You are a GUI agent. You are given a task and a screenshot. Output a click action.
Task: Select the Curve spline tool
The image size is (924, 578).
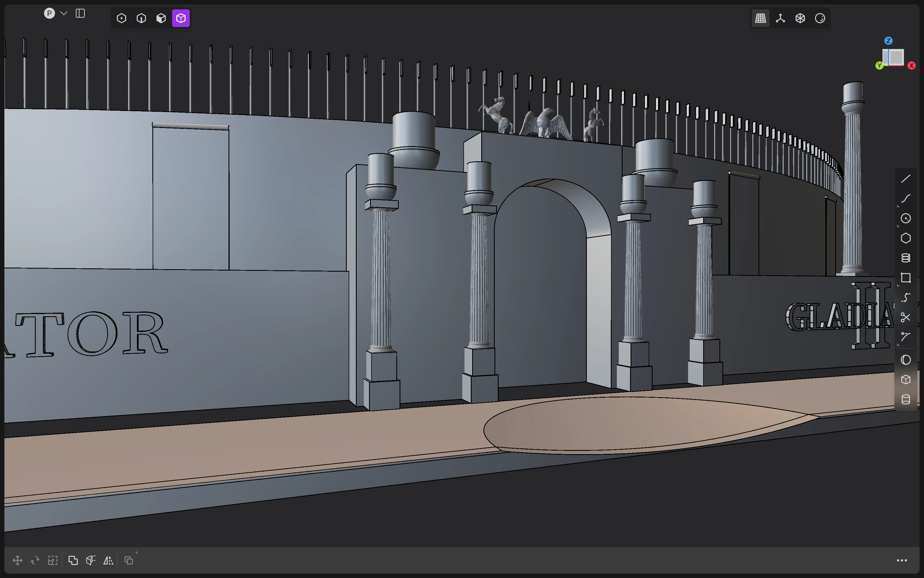906,198
